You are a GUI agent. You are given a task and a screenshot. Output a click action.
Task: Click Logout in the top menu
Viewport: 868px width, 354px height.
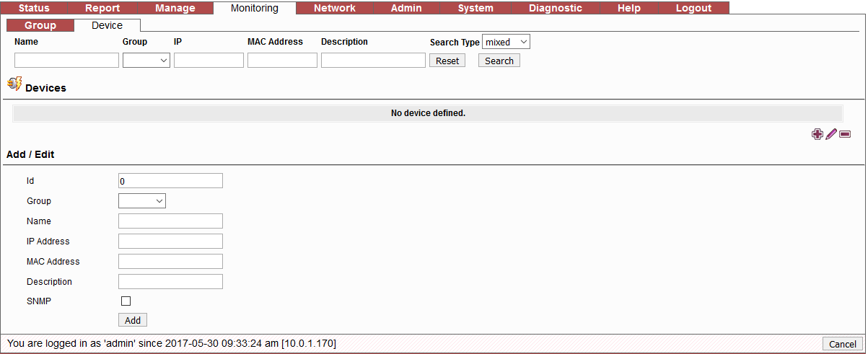coord(693,9)
